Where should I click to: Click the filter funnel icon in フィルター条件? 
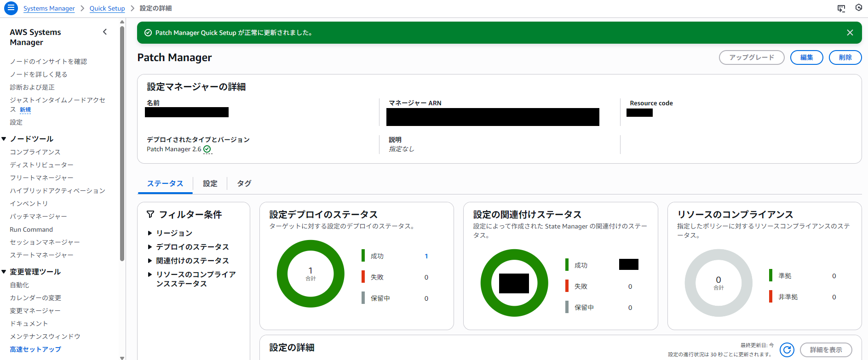(150, 214)
